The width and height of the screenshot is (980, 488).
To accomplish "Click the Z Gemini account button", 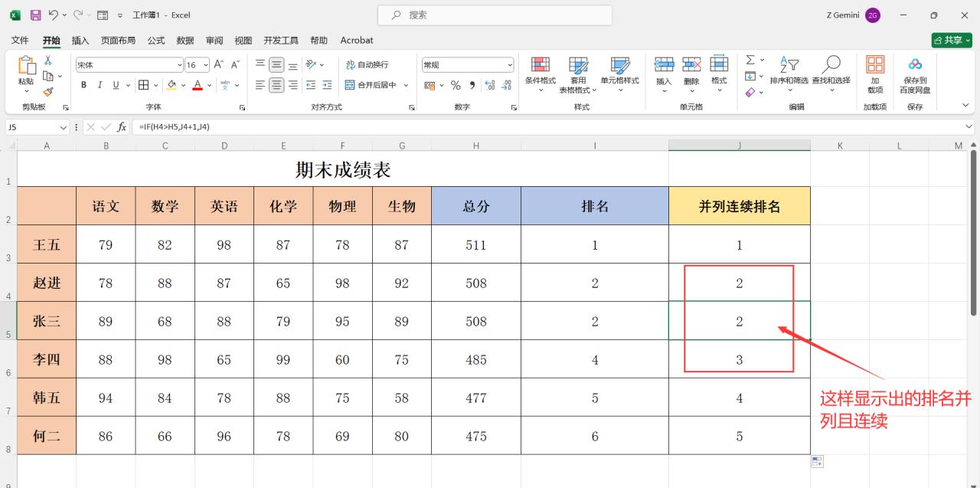I will pyautogui.click(x=853, y=15).
